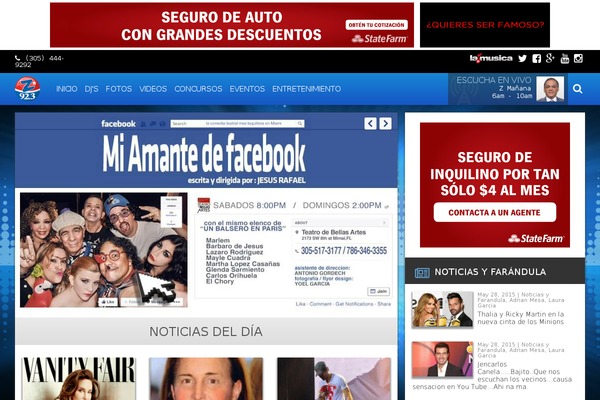
Task: Click CONTACTA A UN AGENTE button
Action: pos(494,212)
